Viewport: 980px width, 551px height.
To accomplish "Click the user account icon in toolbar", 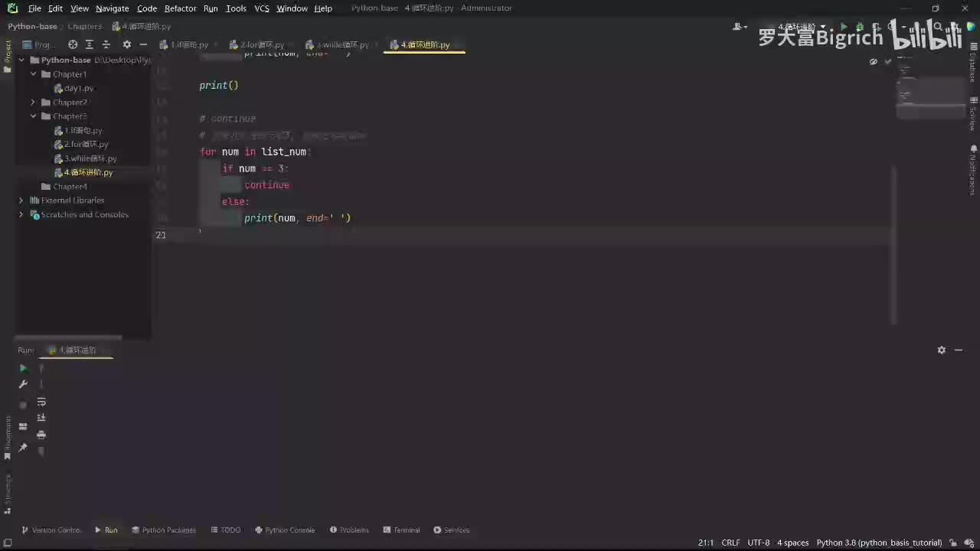I will click(739, 27).
